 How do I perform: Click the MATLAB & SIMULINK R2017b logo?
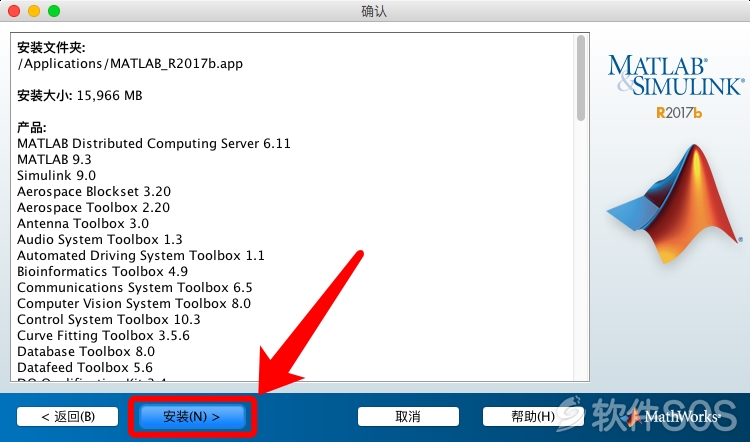[x=676, y=86]
